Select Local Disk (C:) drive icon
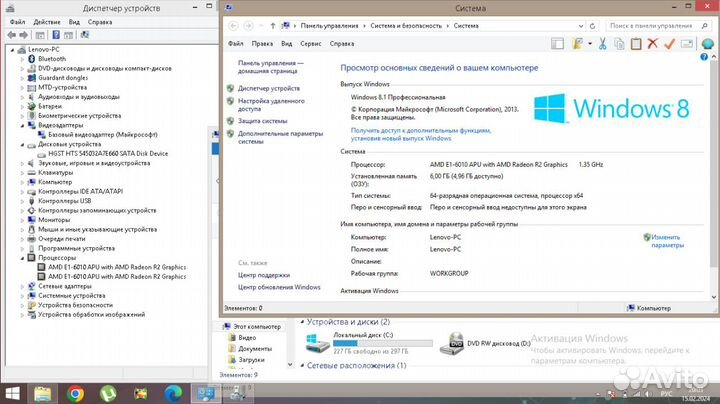The width and height of the screenshot is (720, 404). coord(317,343)
